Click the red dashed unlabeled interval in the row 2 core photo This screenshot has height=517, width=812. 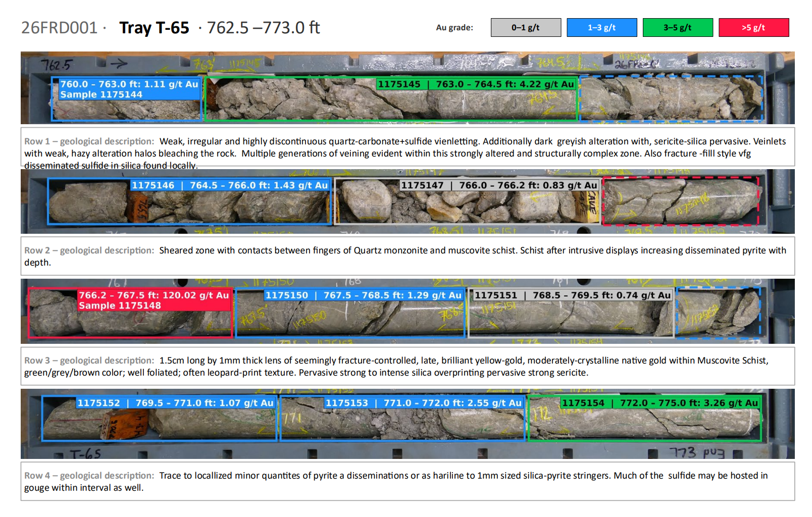tap(680, 200)
